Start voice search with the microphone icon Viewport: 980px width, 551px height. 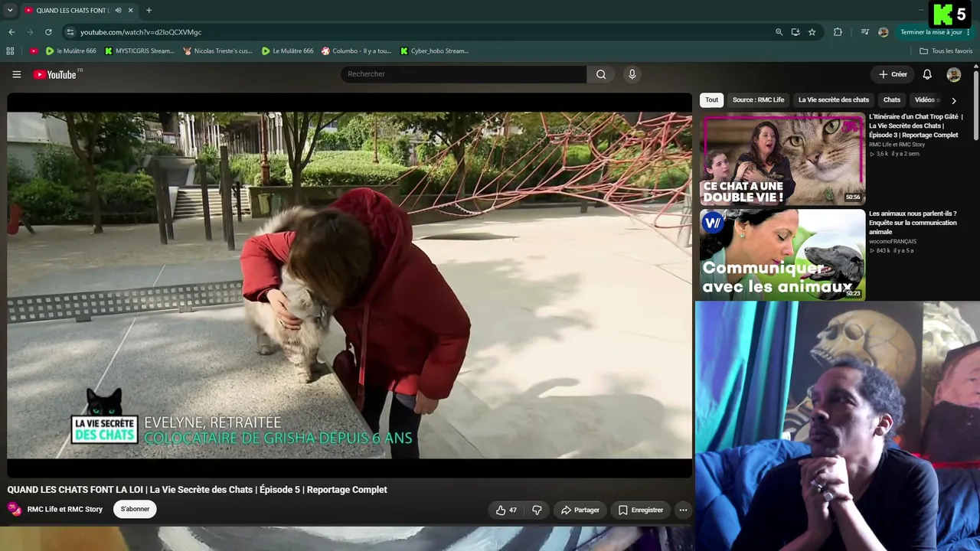[x=632, y=74]
